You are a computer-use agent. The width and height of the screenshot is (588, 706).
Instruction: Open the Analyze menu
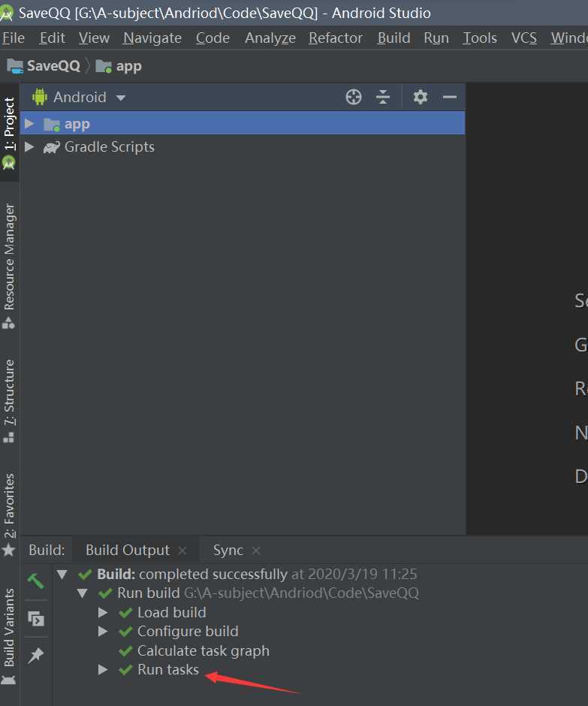point(270,38)
